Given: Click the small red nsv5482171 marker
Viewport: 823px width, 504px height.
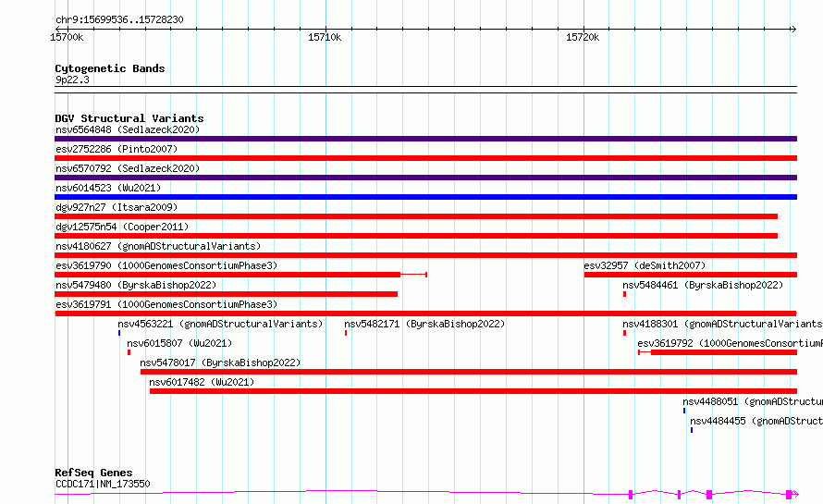Looking at the screenshot, I should tap(346, 333).
